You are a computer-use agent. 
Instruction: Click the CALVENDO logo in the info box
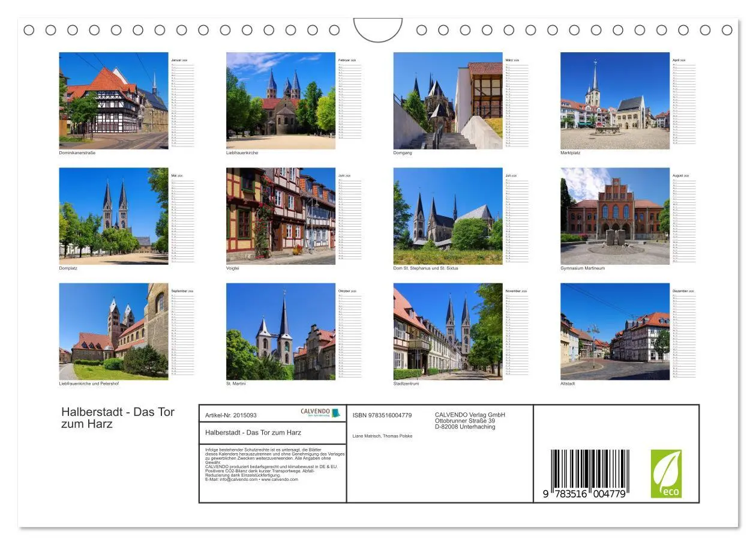tap(320, 413)
